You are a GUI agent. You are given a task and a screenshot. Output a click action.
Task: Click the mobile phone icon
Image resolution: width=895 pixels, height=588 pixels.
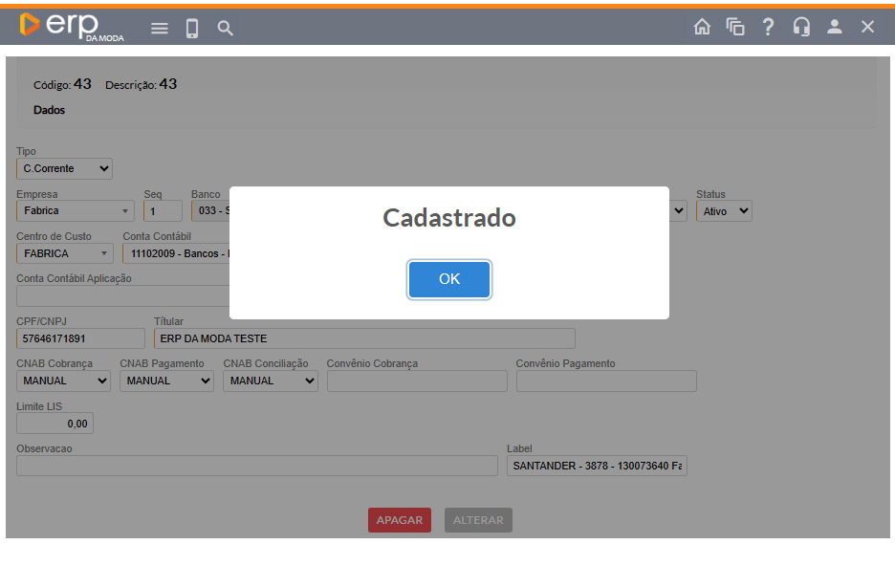tap(192, 29)
